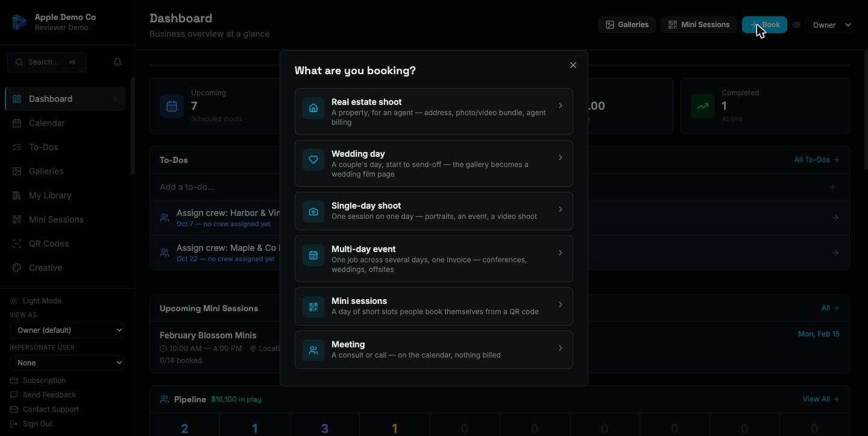Click Send Feedback in the sidebar
Image resolution: width=868 pixels, height=436 pixels.
click(x=43, y=395)
